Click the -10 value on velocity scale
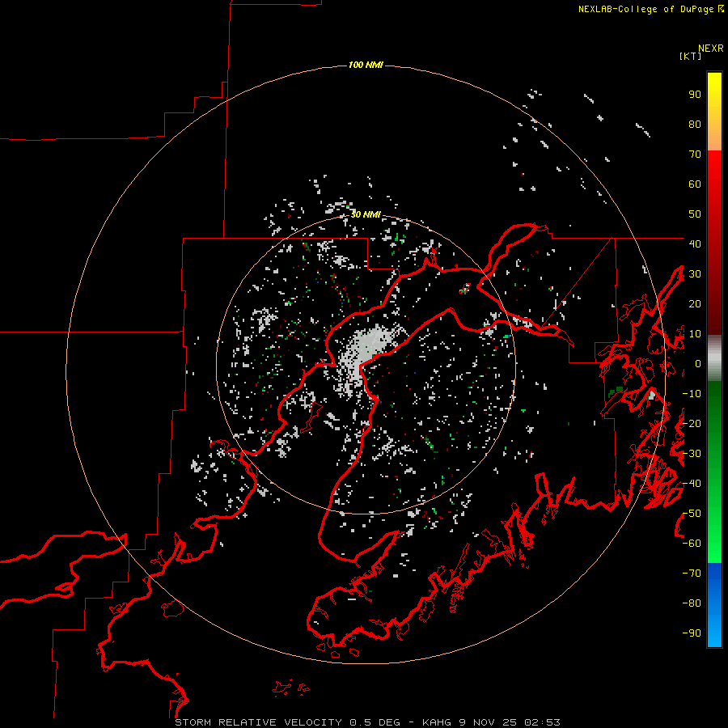728x728 pixels. pyautogui.click(x=692, y=394)
